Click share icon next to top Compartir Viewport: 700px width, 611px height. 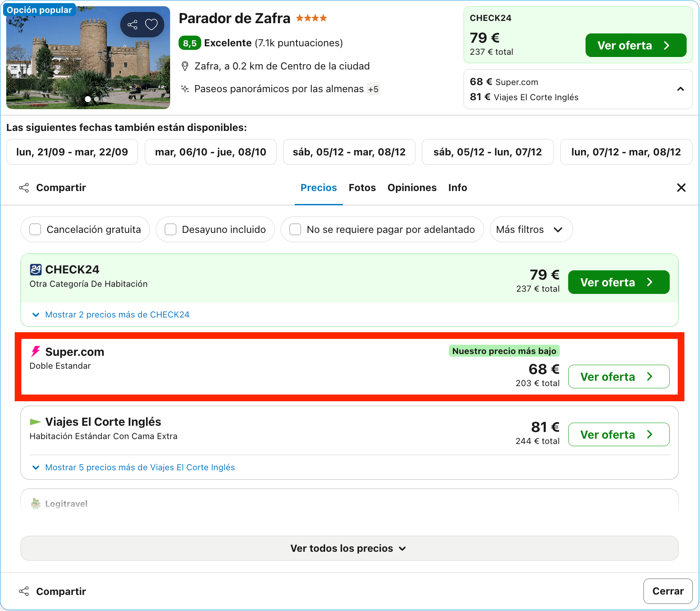point(24,188)
